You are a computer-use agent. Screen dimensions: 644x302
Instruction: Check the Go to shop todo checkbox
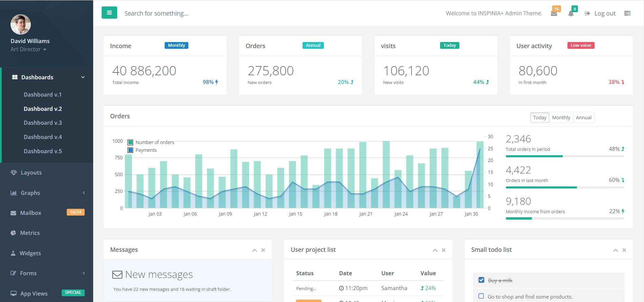pos(481,296)
